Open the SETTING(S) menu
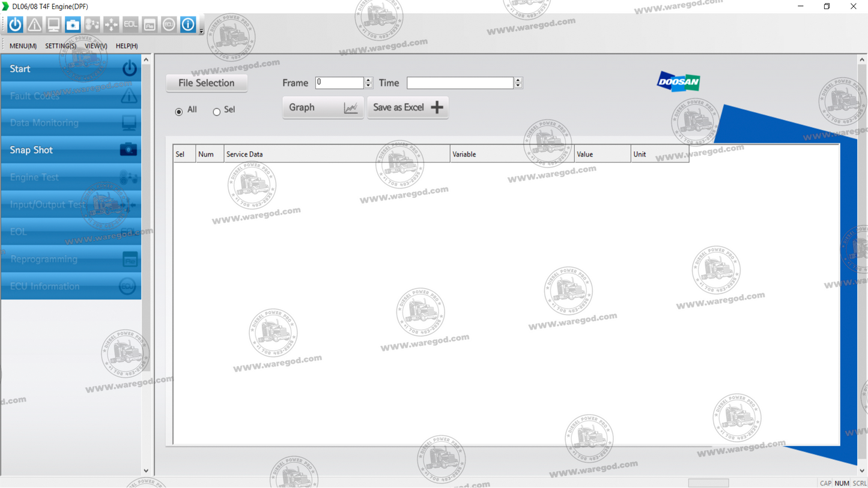868x488 pixels. [60, 46]
